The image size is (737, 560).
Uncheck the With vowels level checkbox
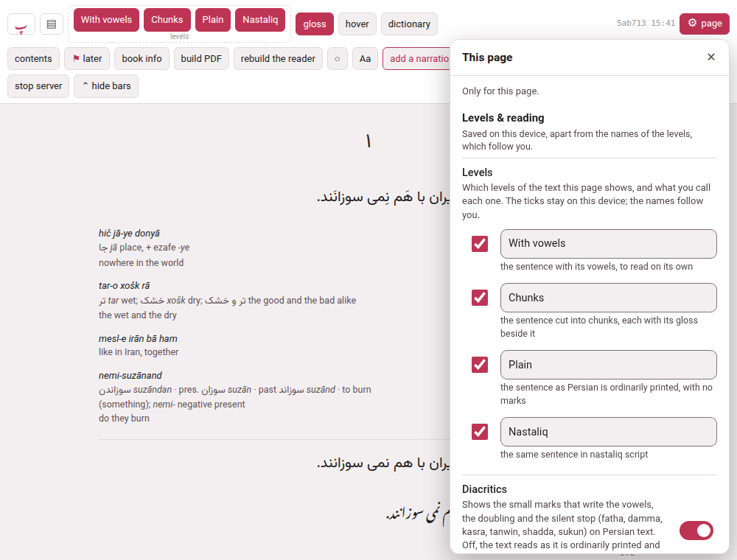coord(480,244)
